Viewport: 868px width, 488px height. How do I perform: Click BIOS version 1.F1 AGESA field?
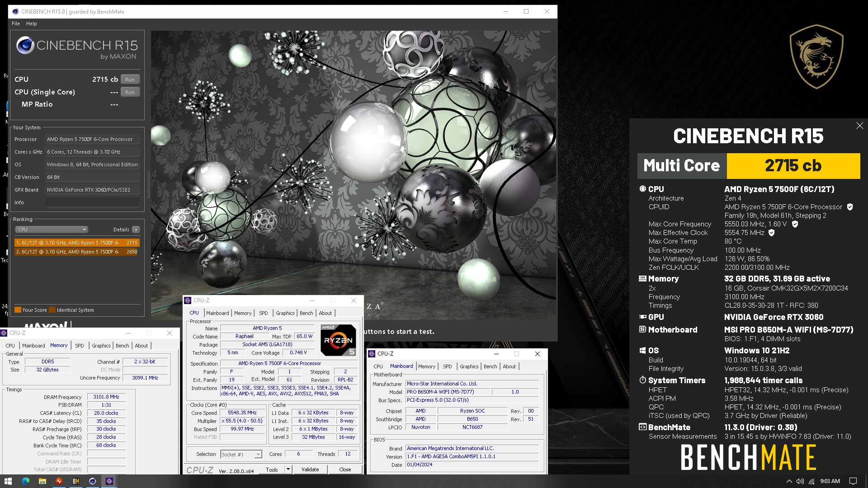click(x=472, y=457)
